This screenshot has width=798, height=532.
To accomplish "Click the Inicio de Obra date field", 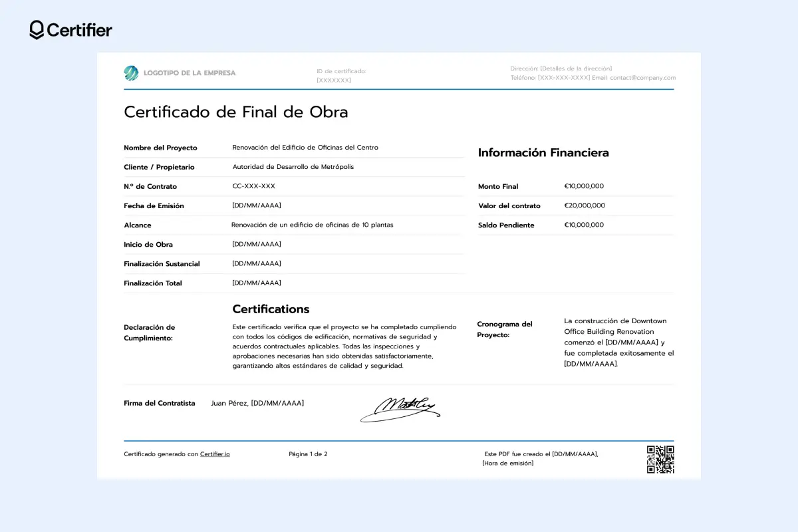I will [255, 244].
